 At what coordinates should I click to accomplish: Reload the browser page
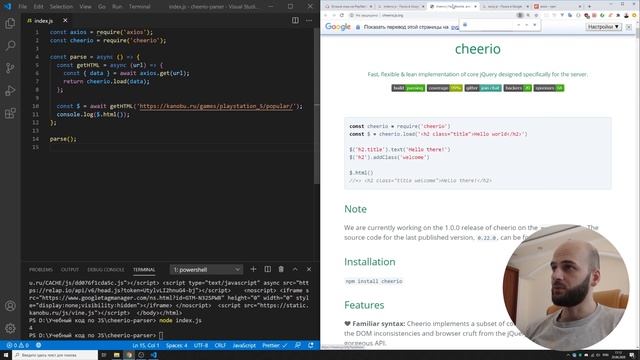pyautogui.click(x=342, y=15)
